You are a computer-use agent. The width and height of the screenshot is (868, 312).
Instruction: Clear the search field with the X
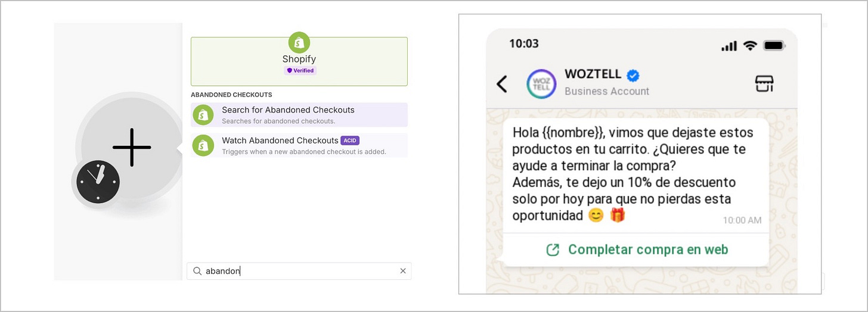pos(403,271)
